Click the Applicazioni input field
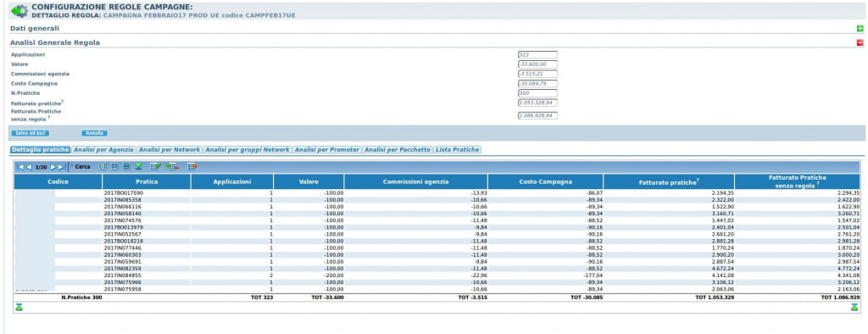Screen dimensions: 868x334 pyautogui.click(x=537, y=55)
